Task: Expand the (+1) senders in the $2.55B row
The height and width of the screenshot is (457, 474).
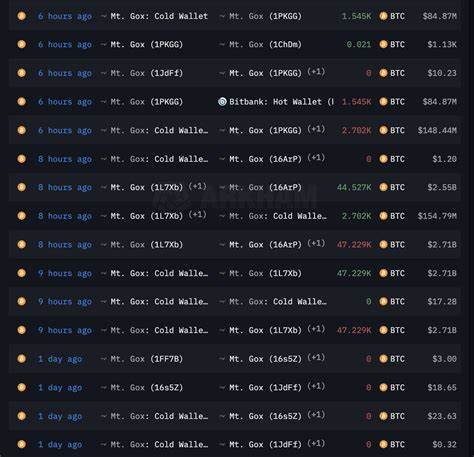Action: [x=197, y=186]
